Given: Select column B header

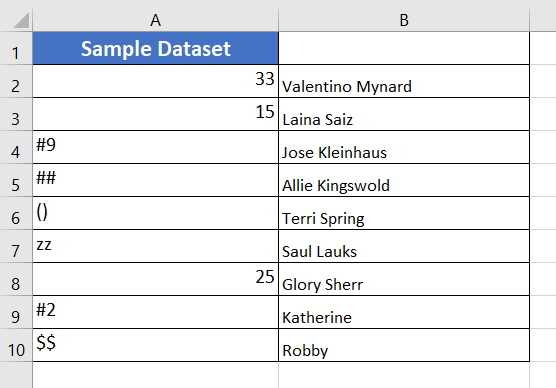Looking at the screenshot, I should coord(404,20).
